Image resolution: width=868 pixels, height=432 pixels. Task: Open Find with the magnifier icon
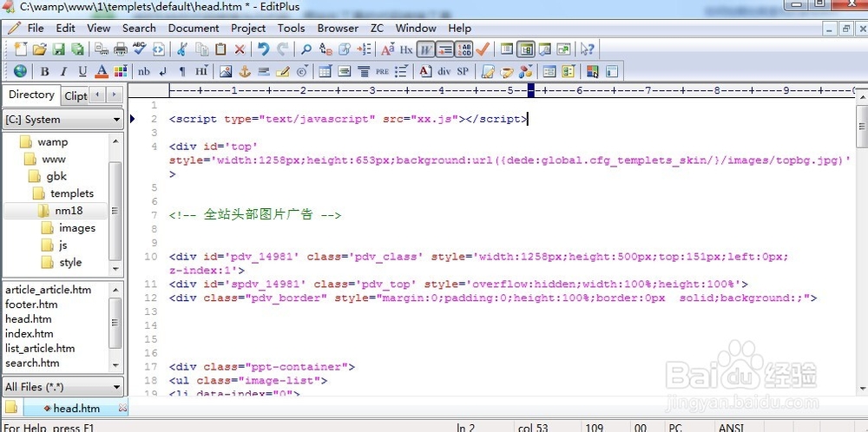point(306,49)
